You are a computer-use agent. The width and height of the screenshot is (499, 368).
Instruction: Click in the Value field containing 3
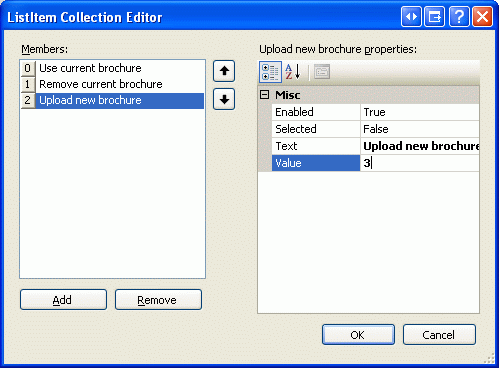(x=420, y=163)
